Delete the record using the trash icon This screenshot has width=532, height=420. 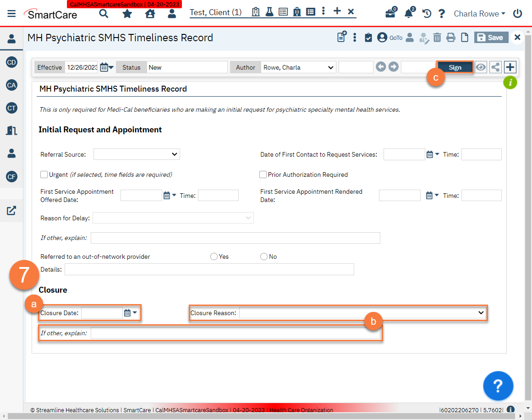437,37
